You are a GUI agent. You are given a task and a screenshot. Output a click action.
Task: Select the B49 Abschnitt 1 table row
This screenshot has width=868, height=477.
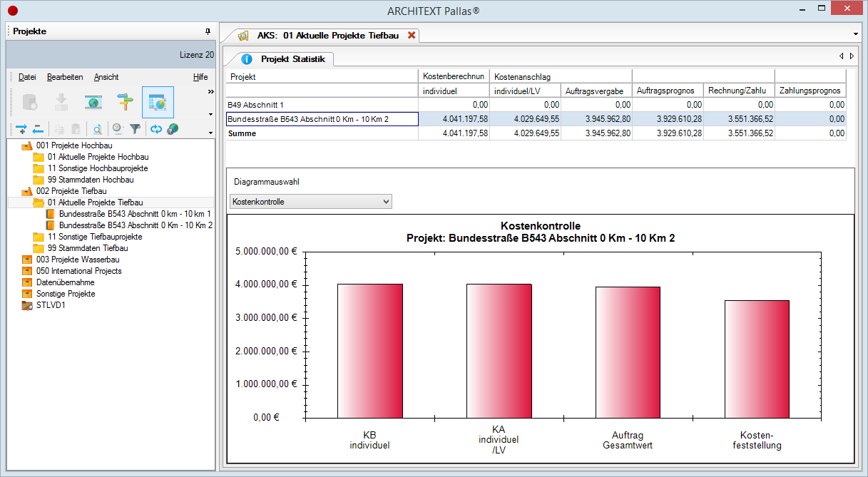pyautogui.click(x=536, y=105)
